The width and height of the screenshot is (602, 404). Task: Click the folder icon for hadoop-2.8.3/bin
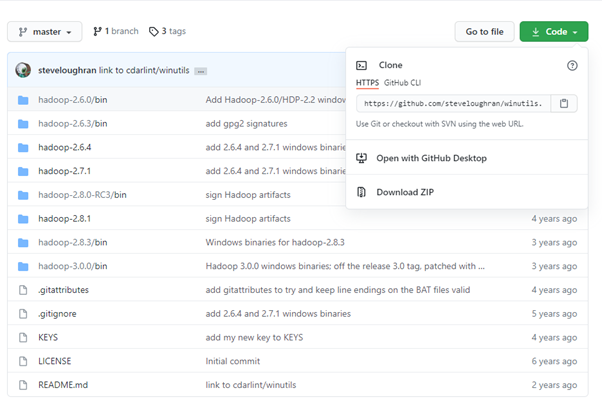[23, 243]
